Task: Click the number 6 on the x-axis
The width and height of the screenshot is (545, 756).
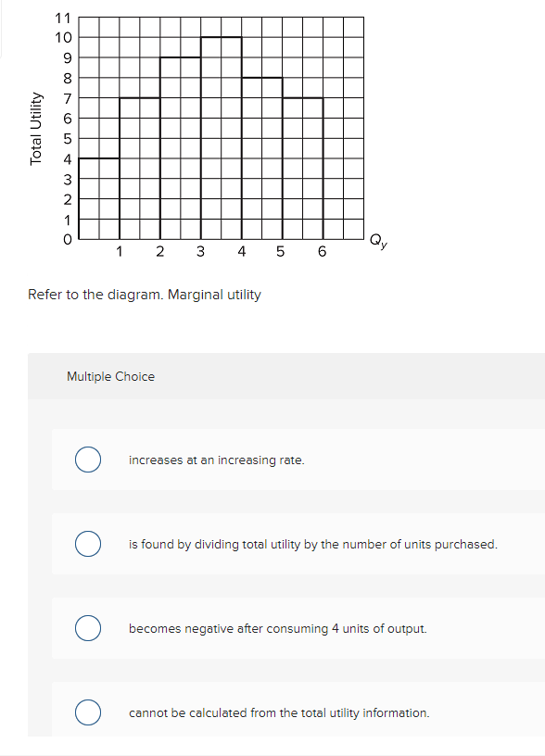Action: [x=323, y=251]
